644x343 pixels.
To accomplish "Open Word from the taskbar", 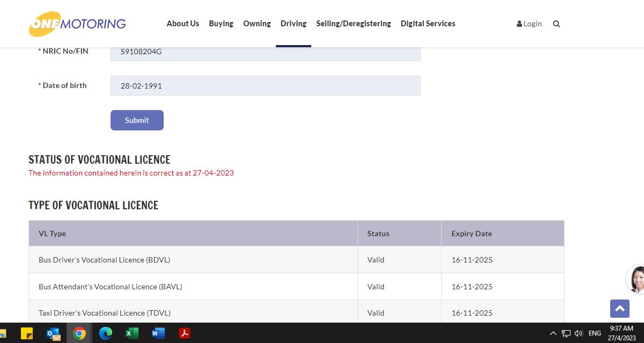I will 158,333.
